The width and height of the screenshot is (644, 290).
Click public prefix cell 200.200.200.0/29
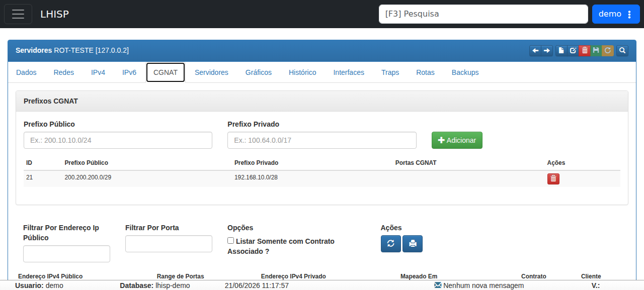point(88,177)
